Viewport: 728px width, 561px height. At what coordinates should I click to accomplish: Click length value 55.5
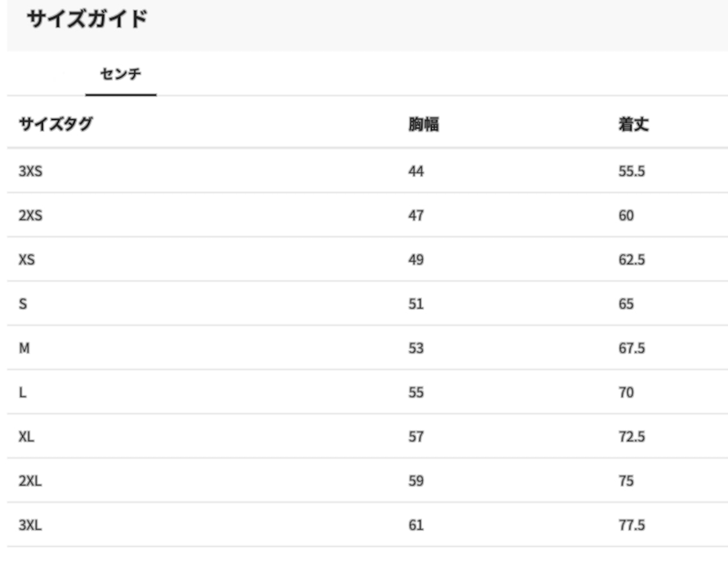(x=632, y=171)
